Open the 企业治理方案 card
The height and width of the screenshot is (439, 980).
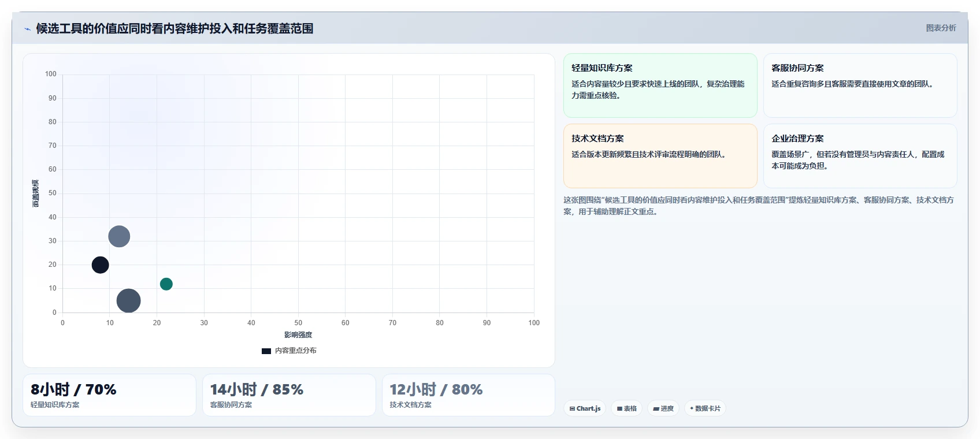pyautogui.click(x=860, y=156)
